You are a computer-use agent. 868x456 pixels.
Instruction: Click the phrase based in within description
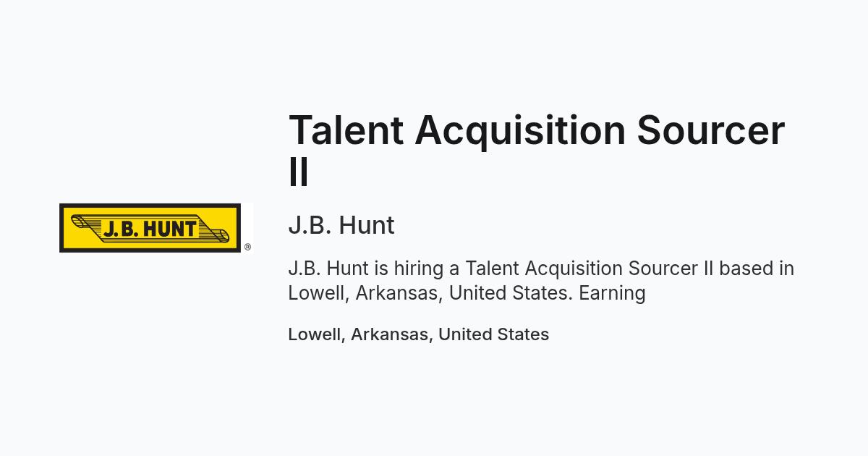click(x=757, y=269)
